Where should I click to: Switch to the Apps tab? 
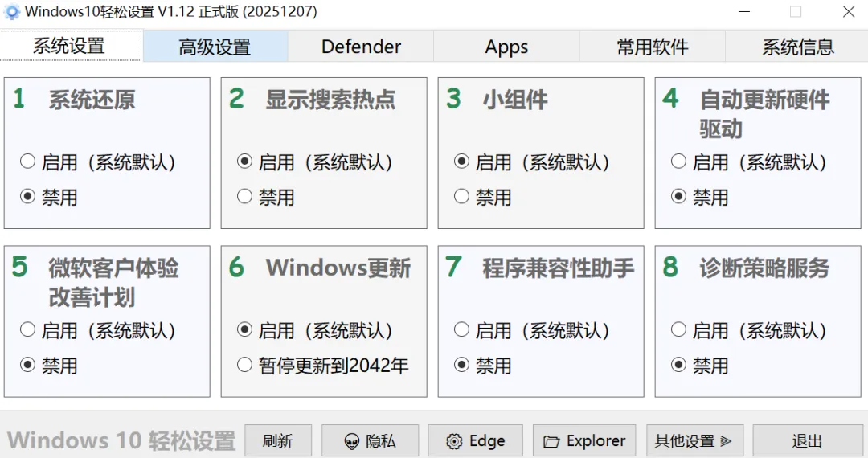(506, 47)
